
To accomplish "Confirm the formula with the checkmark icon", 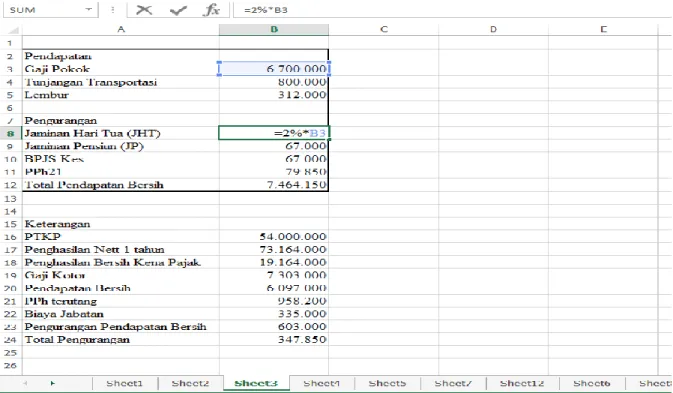I will pos(178,10).
